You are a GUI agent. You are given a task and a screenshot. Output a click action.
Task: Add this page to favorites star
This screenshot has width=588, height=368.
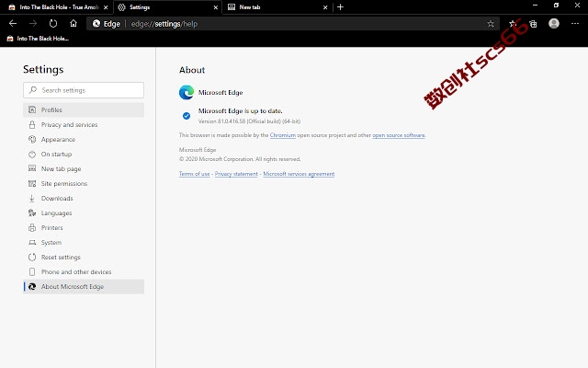pyautogui.click(x=491, y=24)
